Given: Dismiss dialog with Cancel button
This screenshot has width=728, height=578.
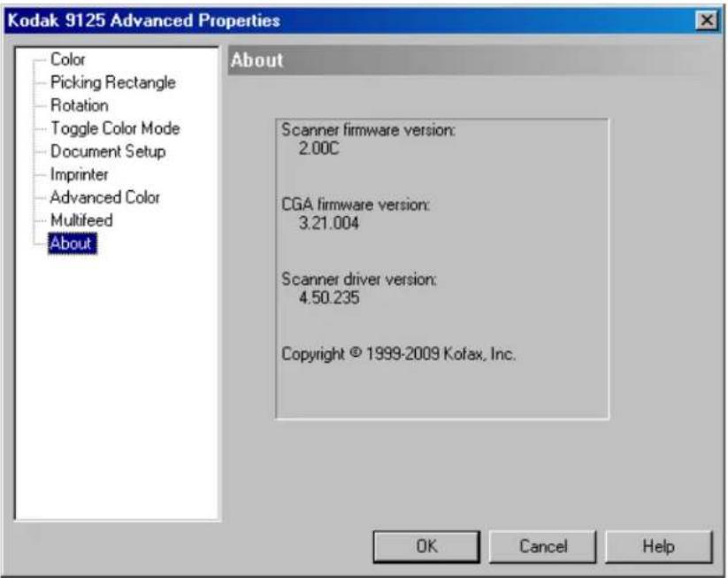Looking at the screenshot, I should pos(543,546).
